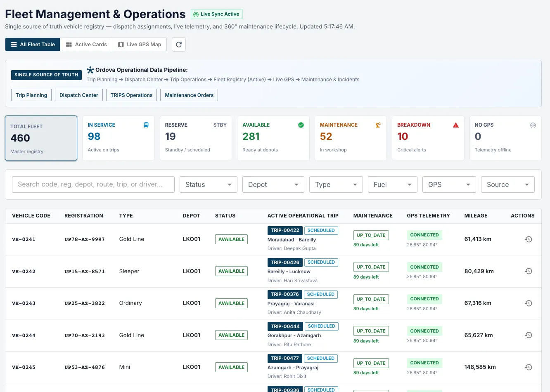
Task: Click the bus icon on In Service card
Action: (146, 125)
